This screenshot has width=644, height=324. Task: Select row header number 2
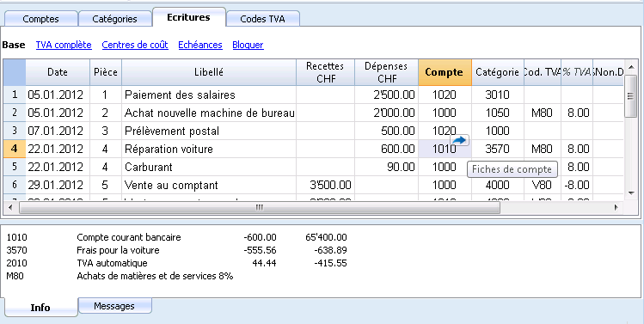pyautogui.click(x=15, y=113)
